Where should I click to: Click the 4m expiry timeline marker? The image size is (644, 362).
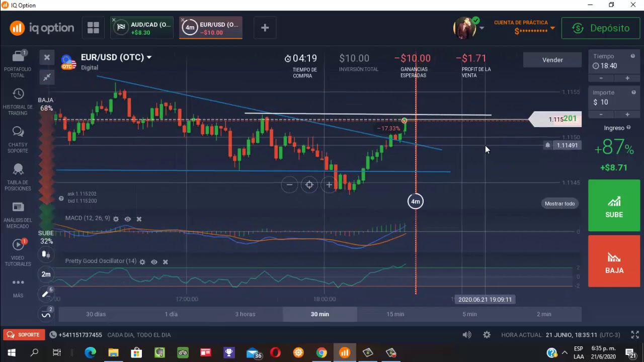[415, 202]
